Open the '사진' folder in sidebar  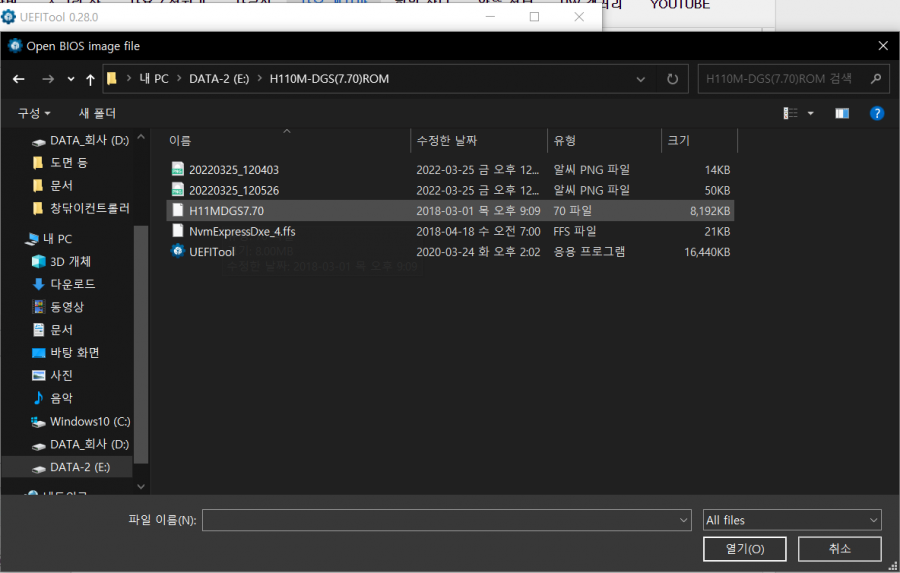point(61,375)
